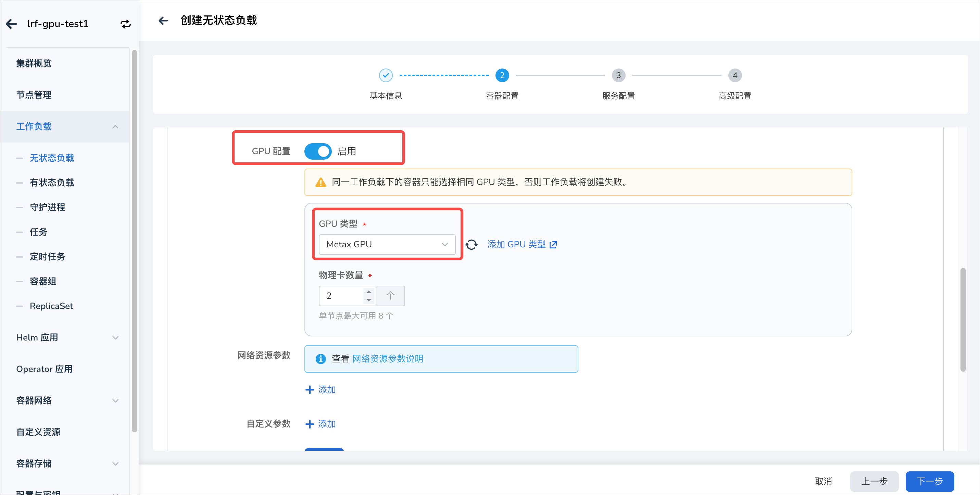
Task: Select 容器组 in sidebar
Action: pyautogui.click(x=43, y=282)
